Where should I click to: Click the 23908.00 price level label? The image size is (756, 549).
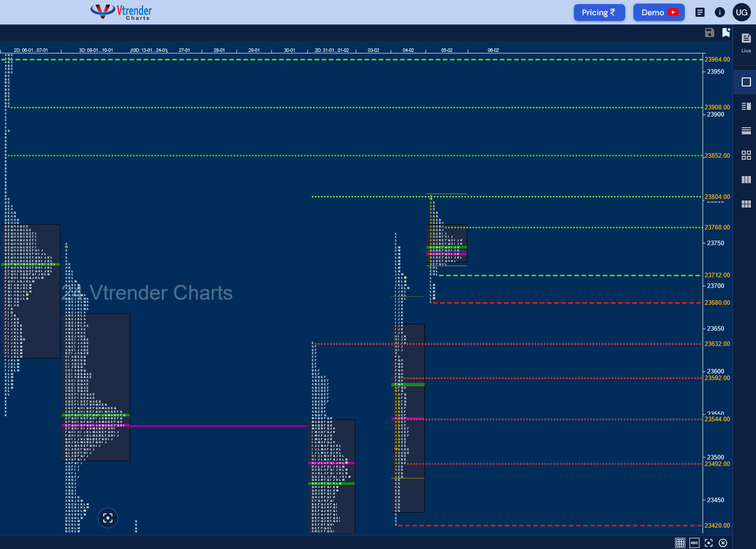pyautogui.click(x=718, y=107)
